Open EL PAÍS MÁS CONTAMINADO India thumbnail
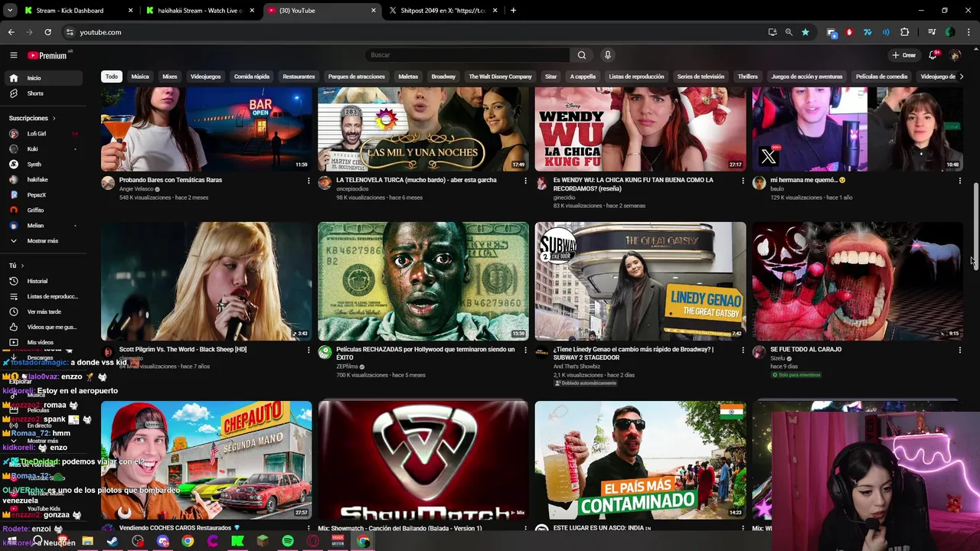980x551 pixels. [640, 460]
